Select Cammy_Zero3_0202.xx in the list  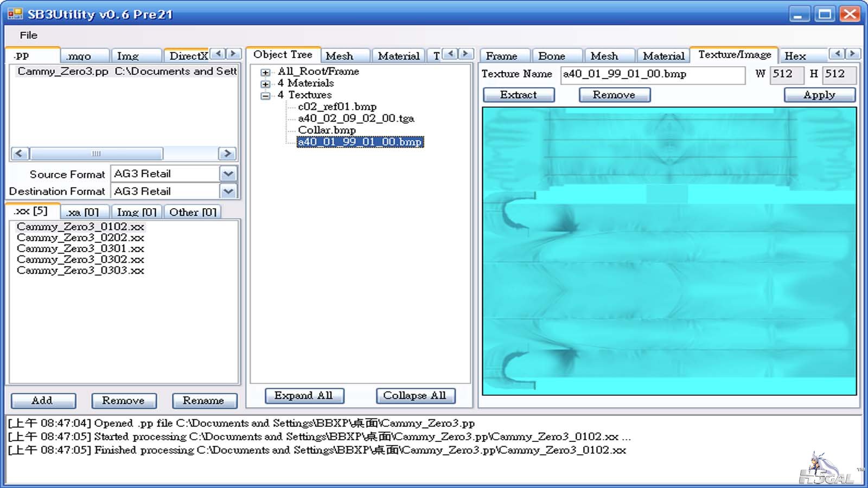(80, 237)
